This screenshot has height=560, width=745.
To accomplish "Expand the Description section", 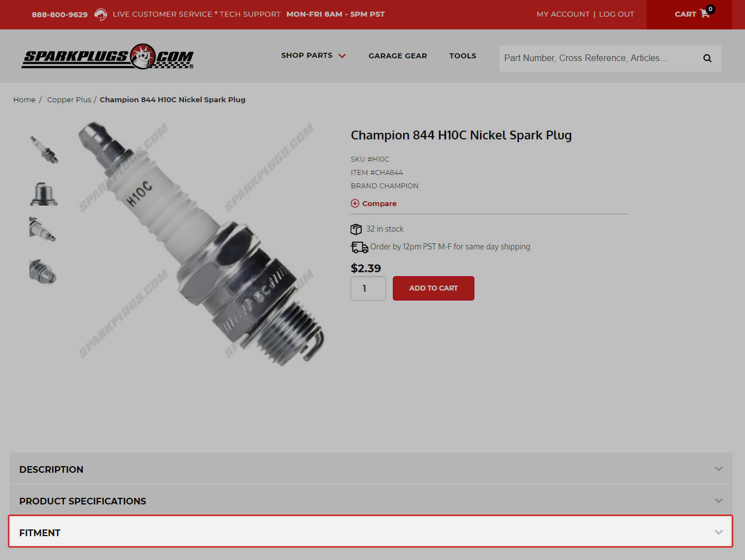I will point(371,469).
